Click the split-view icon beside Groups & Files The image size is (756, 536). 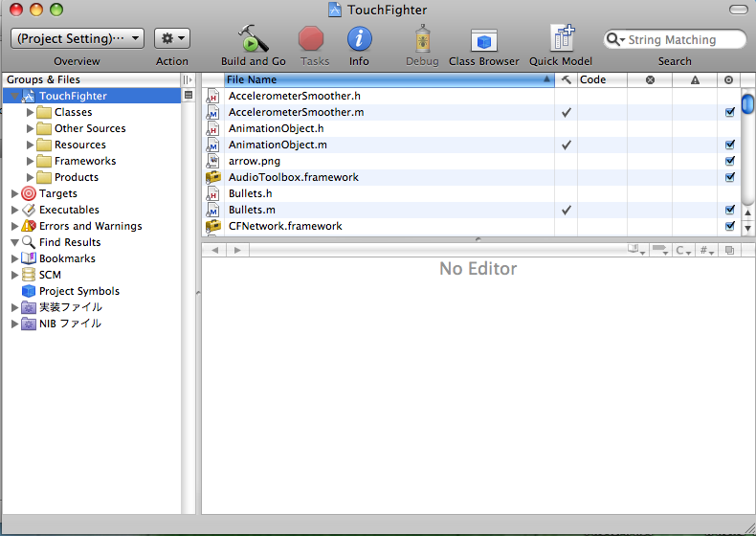(188, 79)
